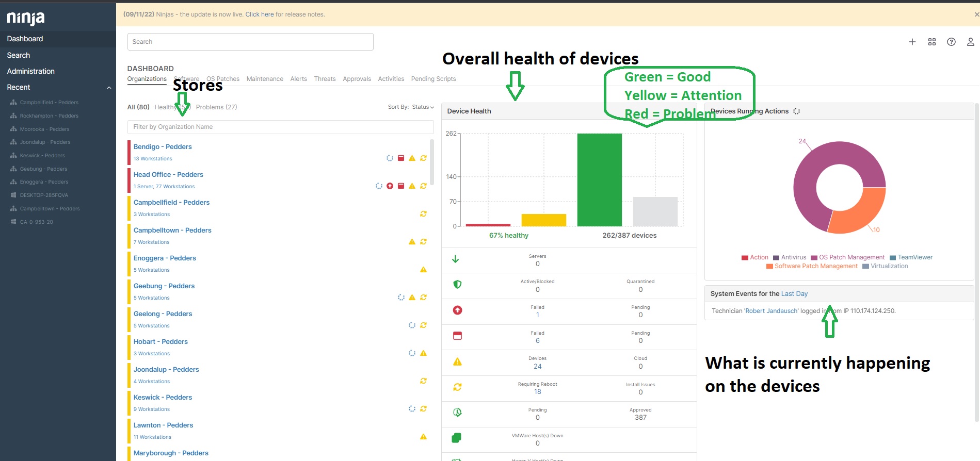Image resolution: width=980 pixels, height=461 pixels.
Task: Click green pending approvals clock icon
Action: (457, 413)
